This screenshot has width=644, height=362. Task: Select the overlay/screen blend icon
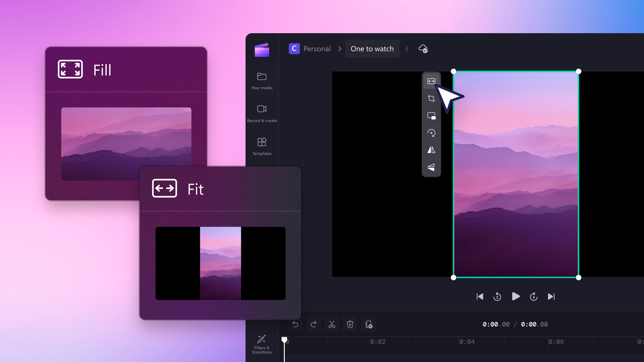click(x=431, y=116)
